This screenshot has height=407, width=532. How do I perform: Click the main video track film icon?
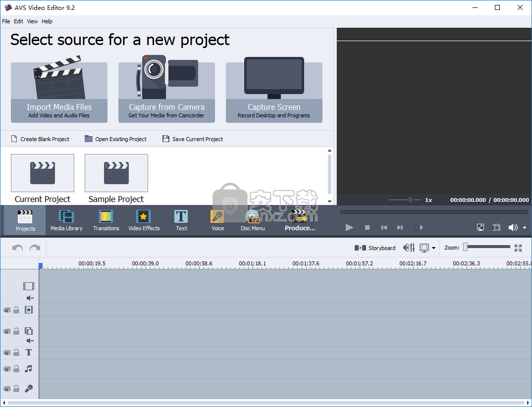click(x=29, y=286)
